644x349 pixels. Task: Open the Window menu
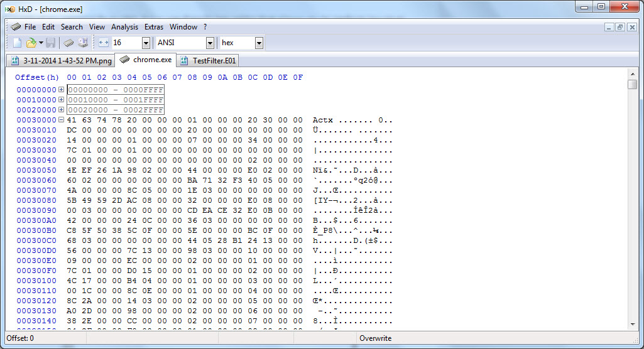(x=183, y=27)
